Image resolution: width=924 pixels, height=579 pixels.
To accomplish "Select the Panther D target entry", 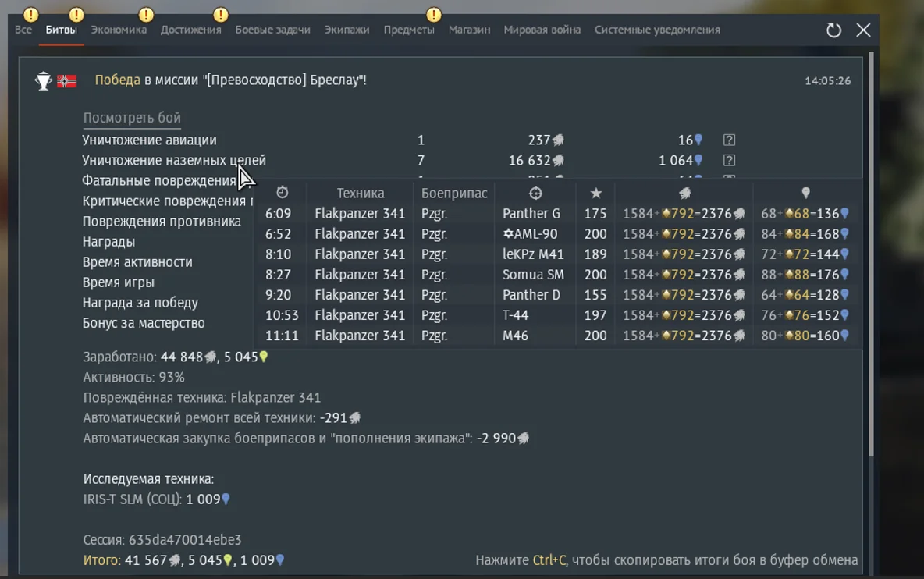I will tap(531, 294).
